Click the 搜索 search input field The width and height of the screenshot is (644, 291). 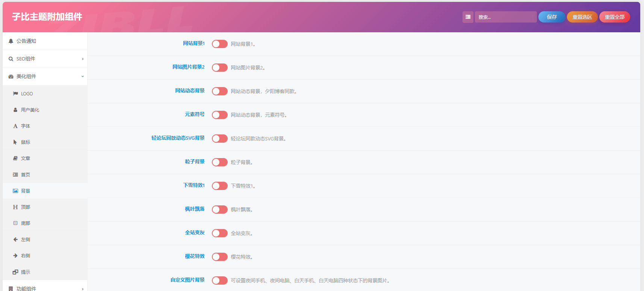505,17
